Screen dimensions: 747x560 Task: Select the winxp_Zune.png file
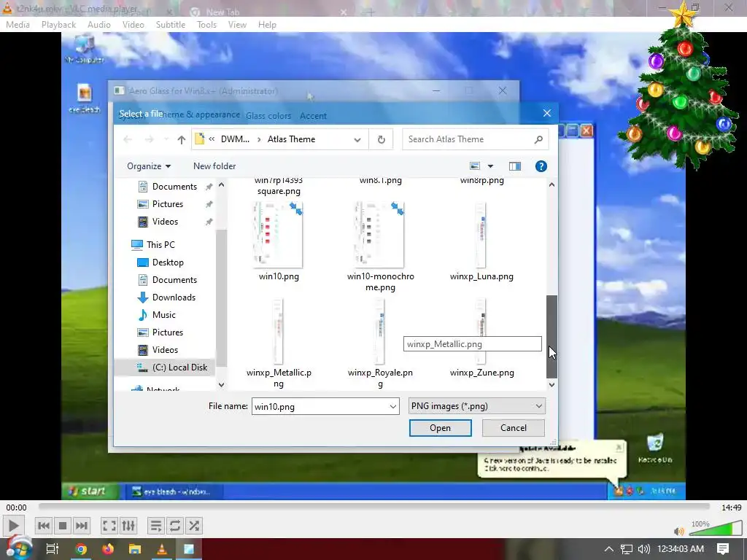coord(481,338)
